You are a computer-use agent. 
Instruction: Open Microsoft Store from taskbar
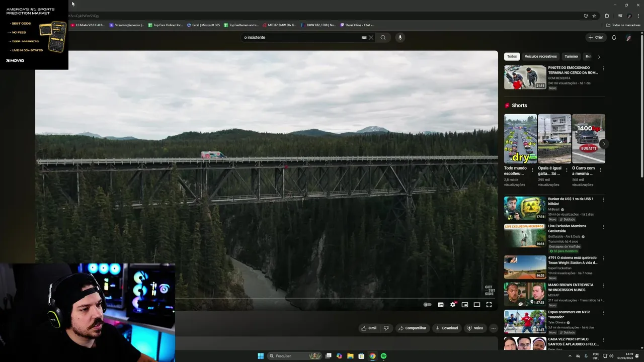(x=361, y=356)
